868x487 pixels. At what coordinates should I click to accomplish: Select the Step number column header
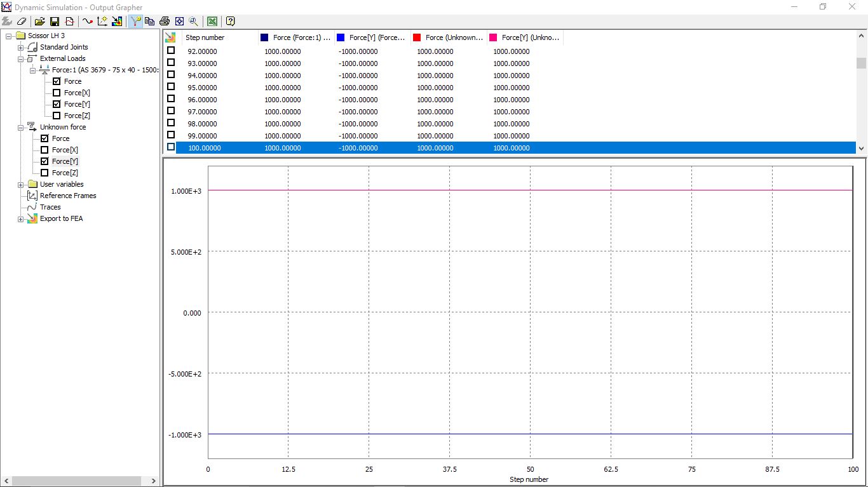coord(203,37)
